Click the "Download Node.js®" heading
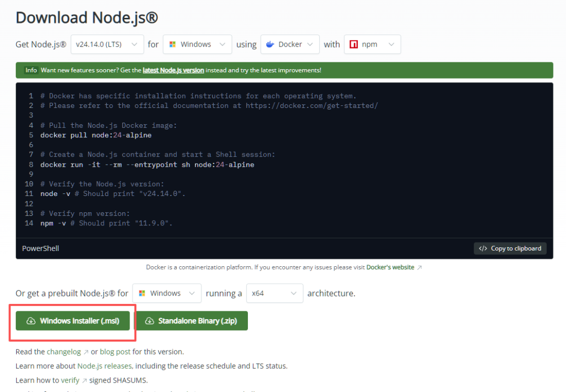The width and height of the screenshot is (566, 392). (x=86, y=17)
